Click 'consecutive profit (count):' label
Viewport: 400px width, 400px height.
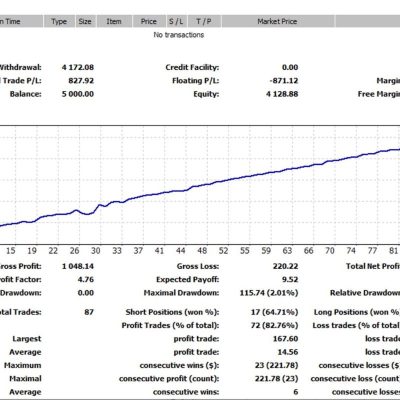pos(169,379)
